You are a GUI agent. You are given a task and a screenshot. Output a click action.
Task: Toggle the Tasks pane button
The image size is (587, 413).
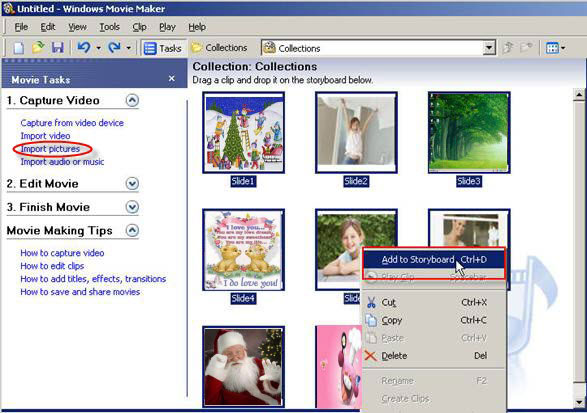coord(163,48)
